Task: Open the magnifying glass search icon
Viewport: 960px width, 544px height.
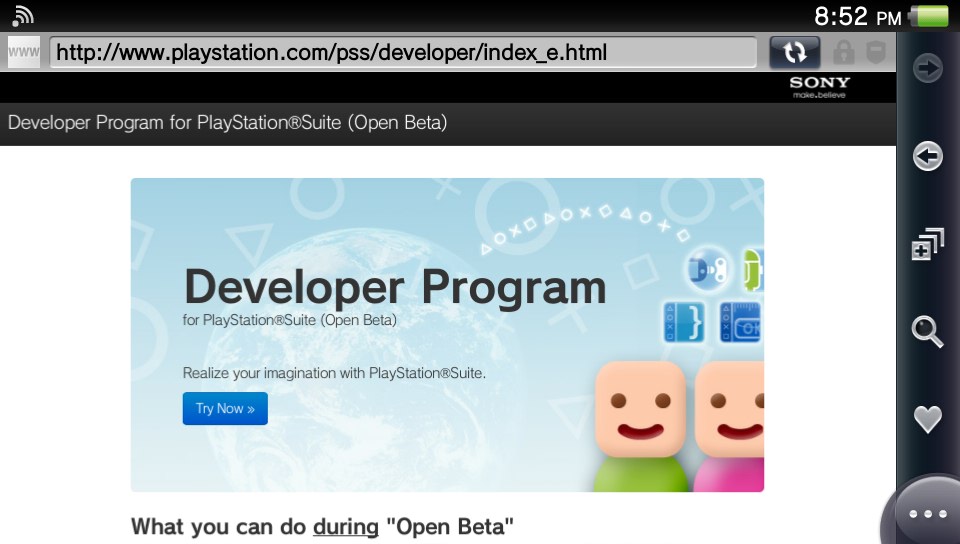Action: 928,332
